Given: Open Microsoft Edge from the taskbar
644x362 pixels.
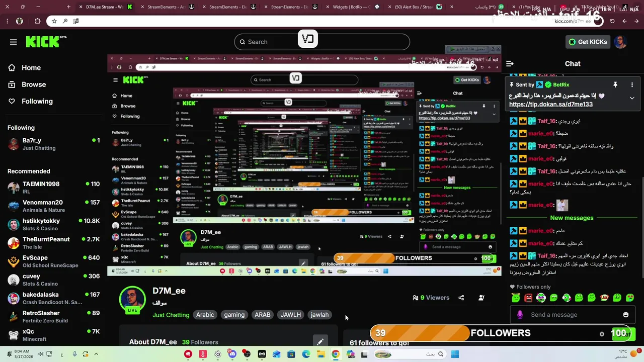Looking at the screenshot, I should (x=306, y=354).
